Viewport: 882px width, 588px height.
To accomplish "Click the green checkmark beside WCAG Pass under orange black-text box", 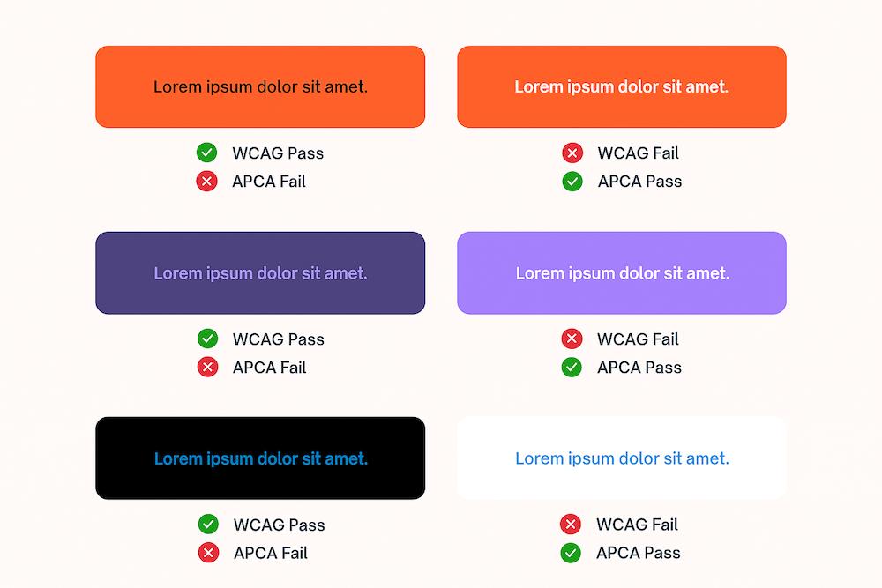I will coord(207,153).
